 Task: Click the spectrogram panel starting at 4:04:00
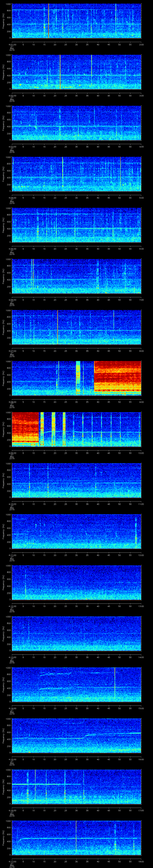click(77, 174)
